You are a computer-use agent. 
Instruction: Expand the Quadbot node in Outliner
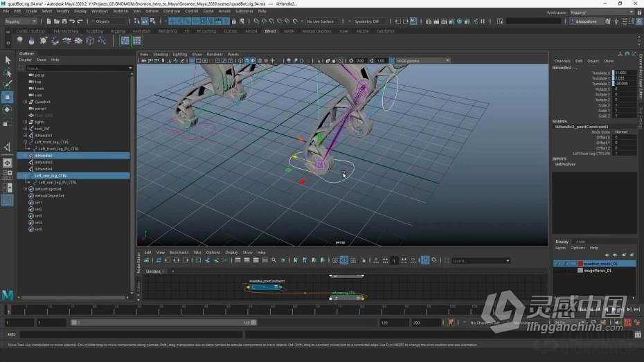click(x=26, y=102)
